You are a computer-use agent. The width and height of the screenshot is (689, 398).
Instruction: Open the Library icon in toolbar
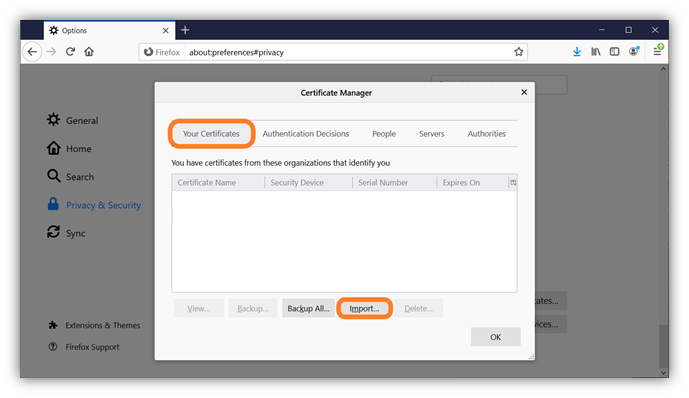pos(595,52)
